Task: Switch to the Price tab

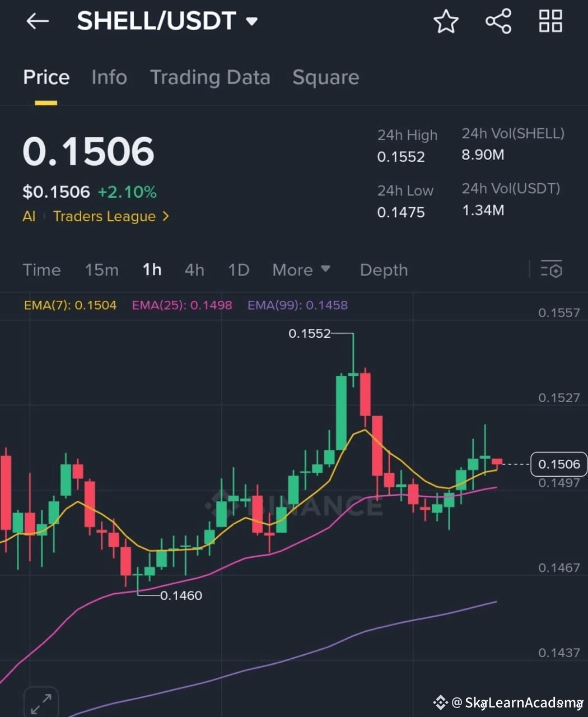Action: [x=46, y=77]
